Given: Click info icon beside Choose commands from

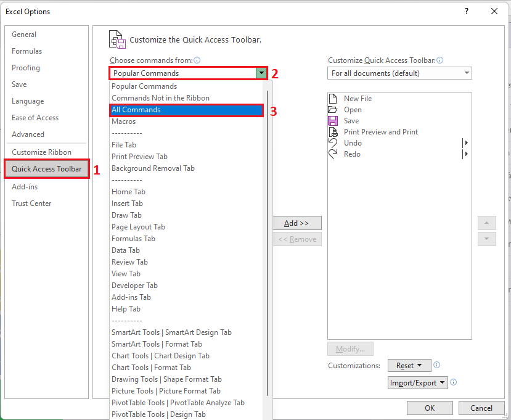Looking at the screenshot, I should pos(197,60).
